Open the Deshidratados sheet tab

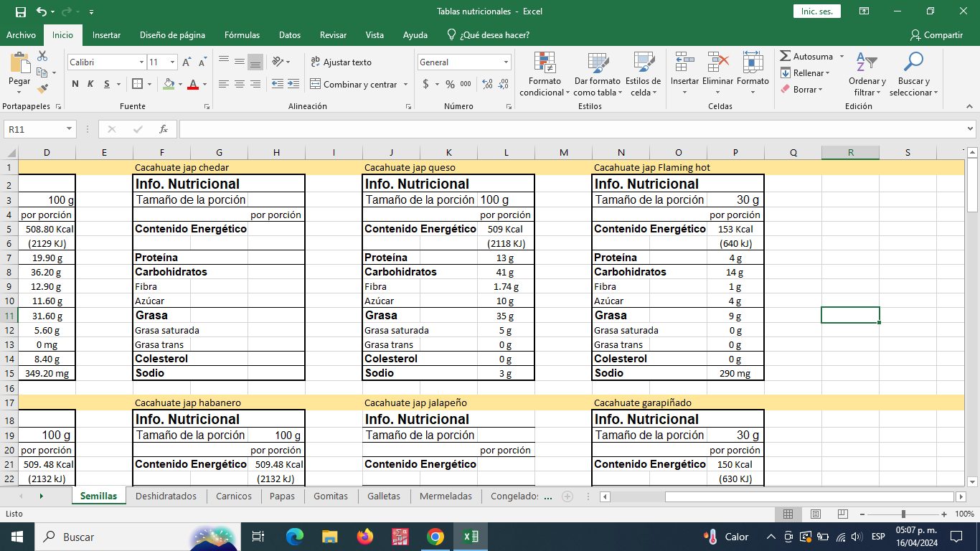point(166,496)
